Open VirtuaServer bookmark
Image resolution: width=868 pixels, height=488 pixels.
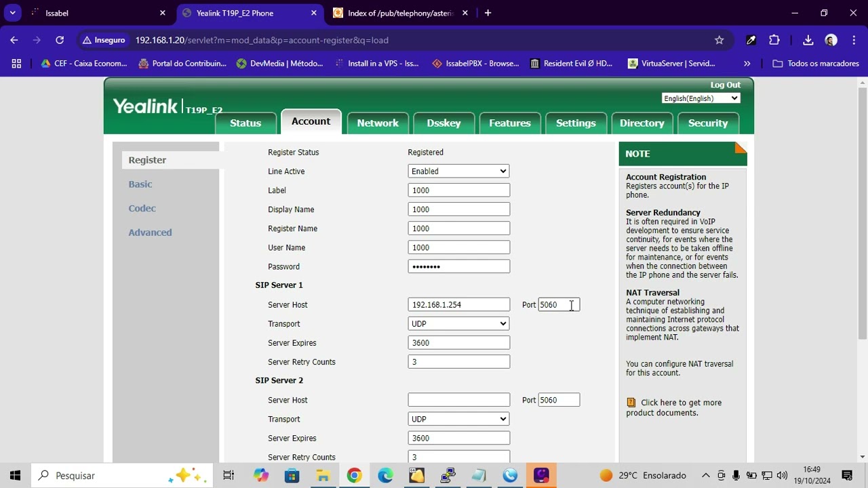pos(671,63)
